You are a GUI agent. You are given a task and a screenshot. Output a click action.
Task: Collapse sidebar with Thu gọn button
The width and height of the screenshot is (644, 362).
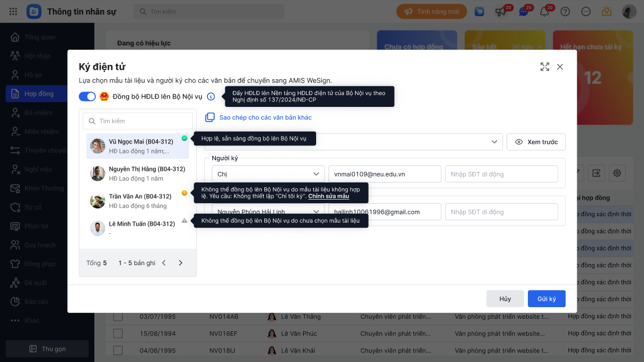(x=47, y=349)
